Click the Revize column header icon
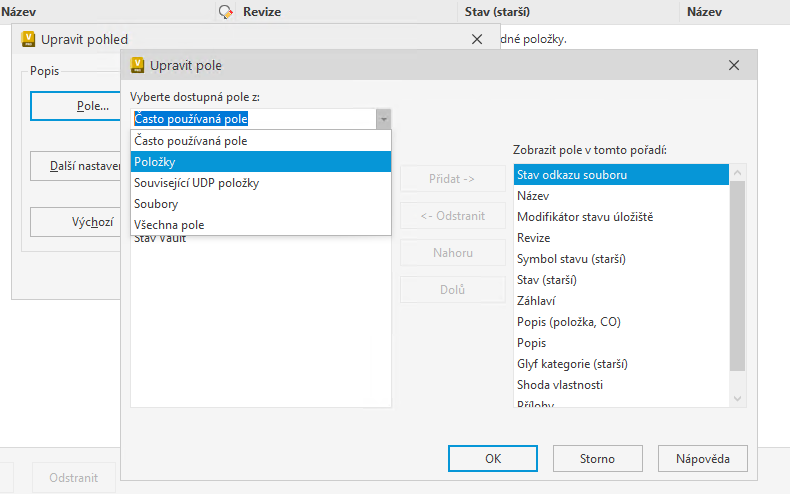The height and width of the screenshot is (494, 790). tap(226, 12)
